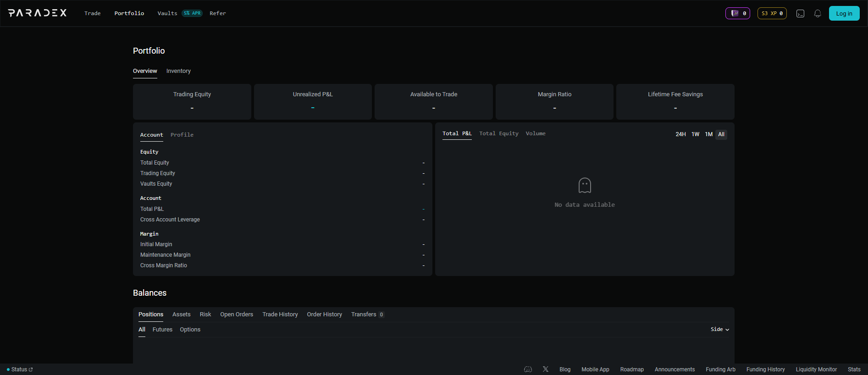Filter positions by Futures
The image size is (868, 375).
[x=163, y=330]
